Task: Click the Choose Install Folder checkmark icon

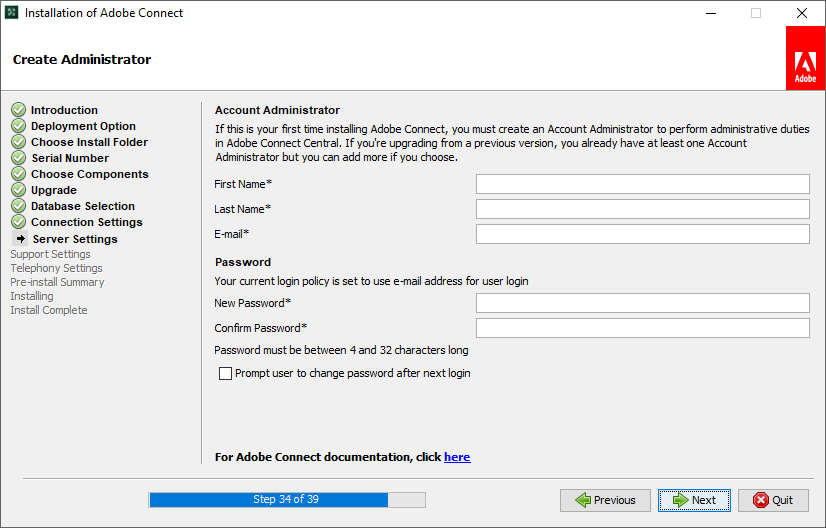Action: pyautogui.click(x=18, y=142)
